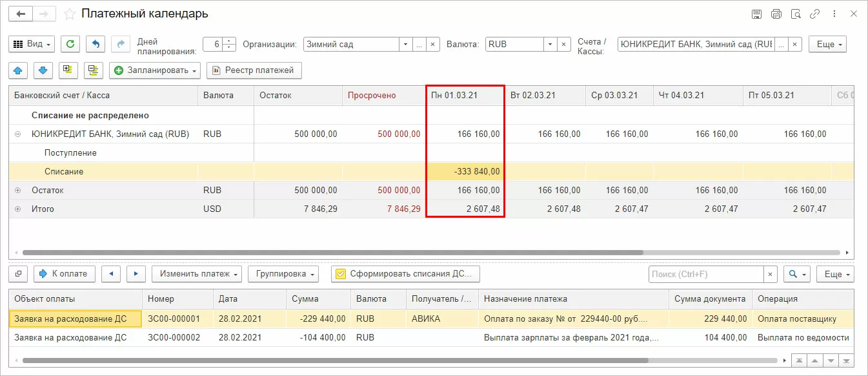Click the -333 840,00 cell
This screenshot has width=868, height=376.
point(465,172)
